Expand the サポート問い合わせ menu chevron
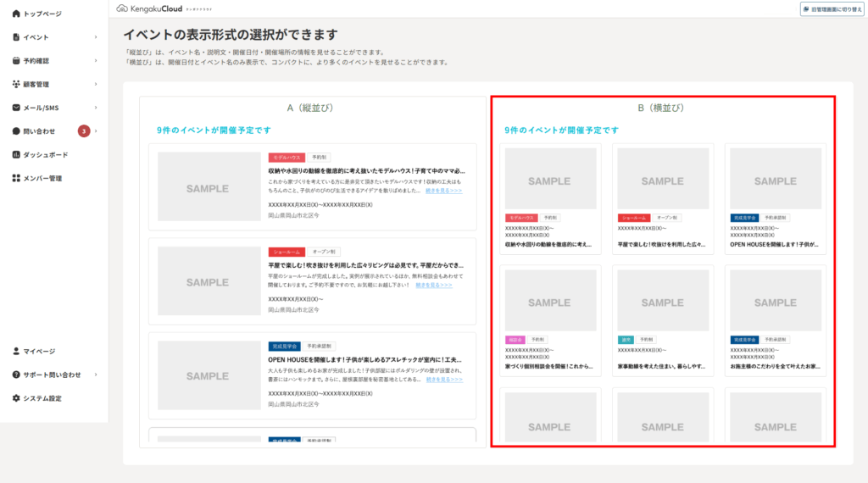 pos(96,375)
